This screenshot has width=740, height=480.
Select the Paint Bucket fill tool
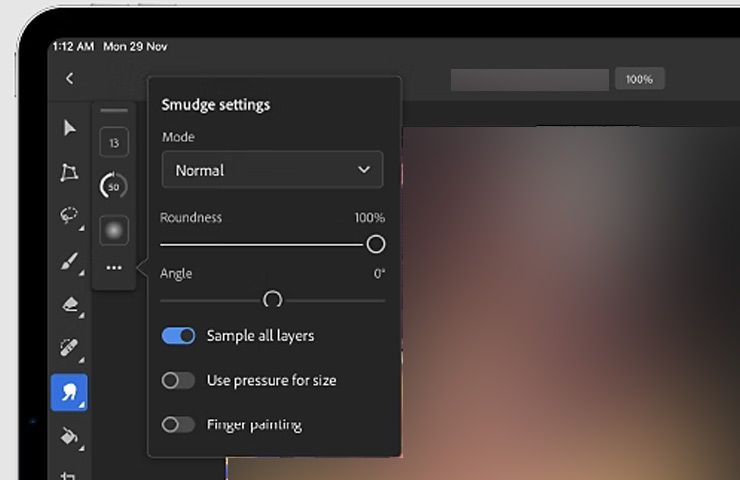pos(69,436)
